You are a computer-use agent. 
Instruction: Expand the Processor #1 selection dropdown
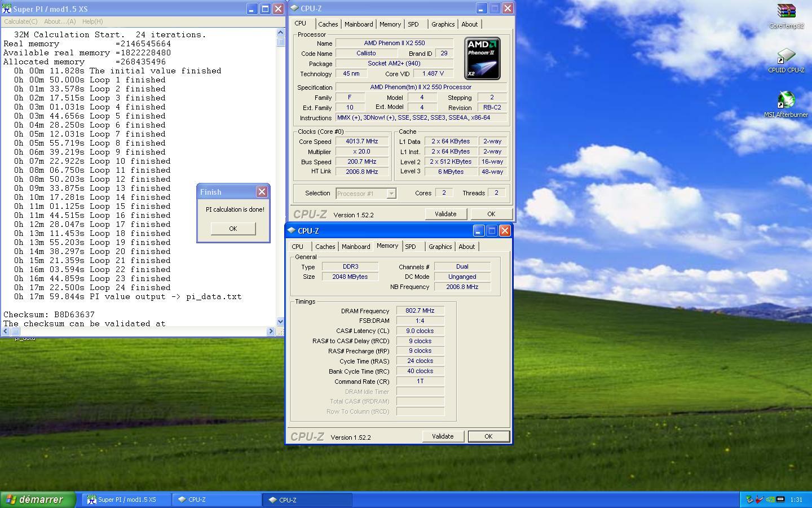[391, 194]
